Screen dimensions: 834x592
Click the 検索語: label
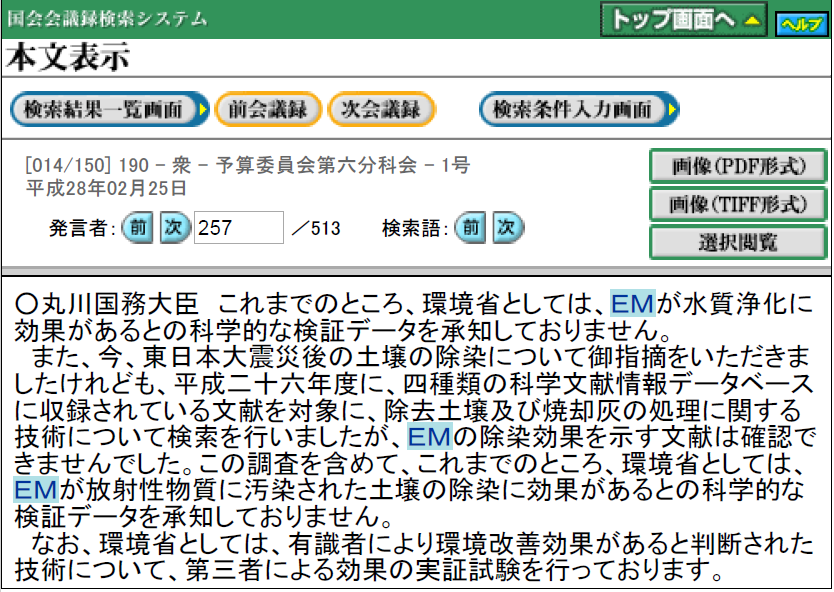[415, 228]
